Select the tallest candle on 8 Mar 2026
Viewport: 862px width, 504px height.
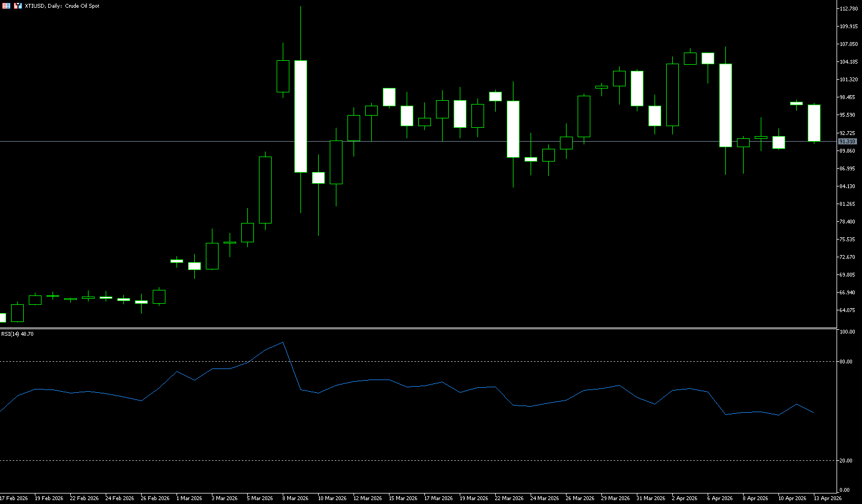300,116
